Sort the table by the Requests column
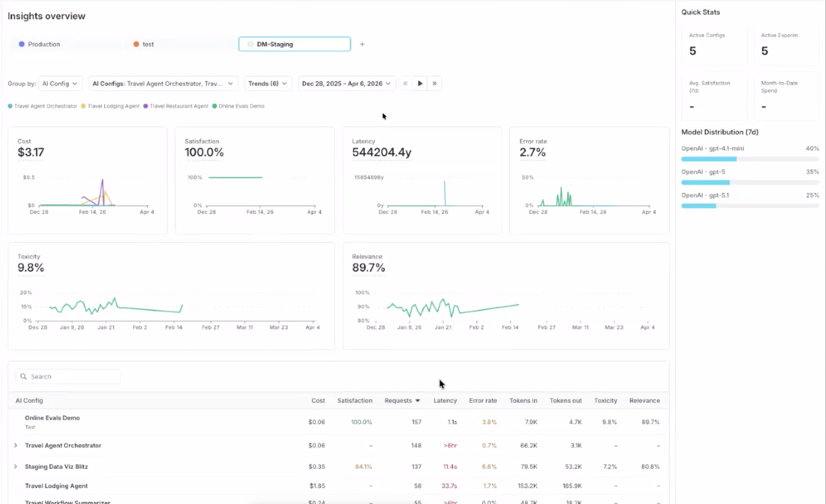826x504 pixels. (401, 400)
